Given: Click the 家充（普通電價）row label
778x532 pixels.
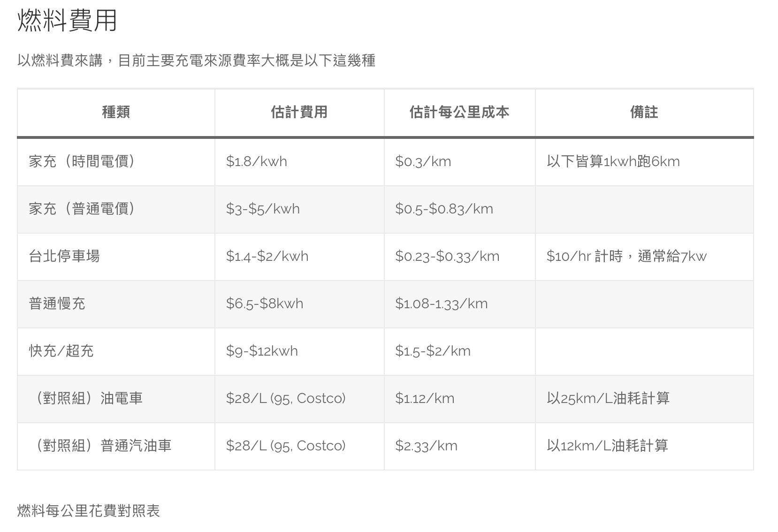Looking at the screenshot, I should pyautogui.click(x=82, y=209).
